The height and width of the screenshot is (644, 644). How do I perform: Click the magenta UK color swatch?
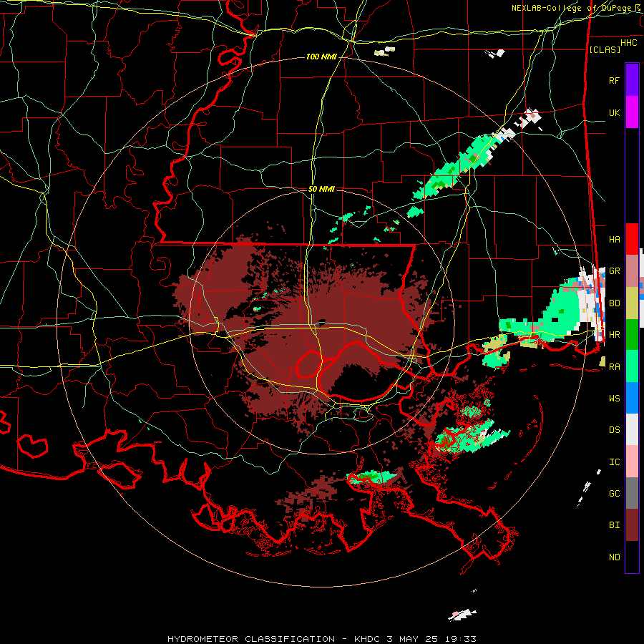[632, 112]
